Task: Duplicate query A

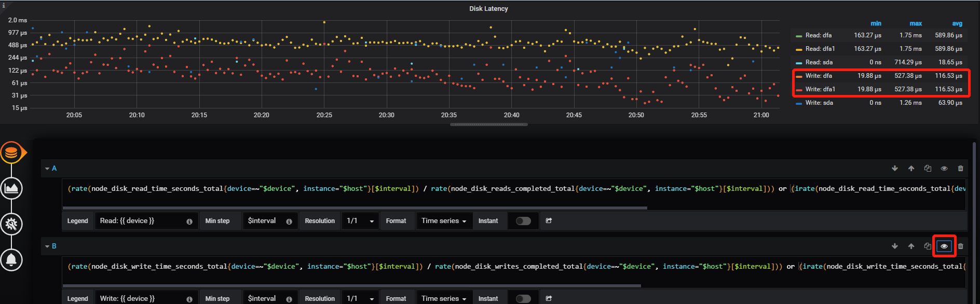Action: point(928,169)
